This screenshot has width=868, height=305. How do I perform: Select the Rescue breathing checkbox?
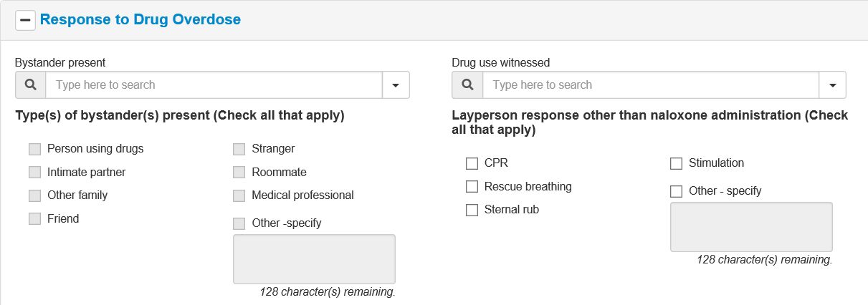pyautogui.click(x=472, y=187)
